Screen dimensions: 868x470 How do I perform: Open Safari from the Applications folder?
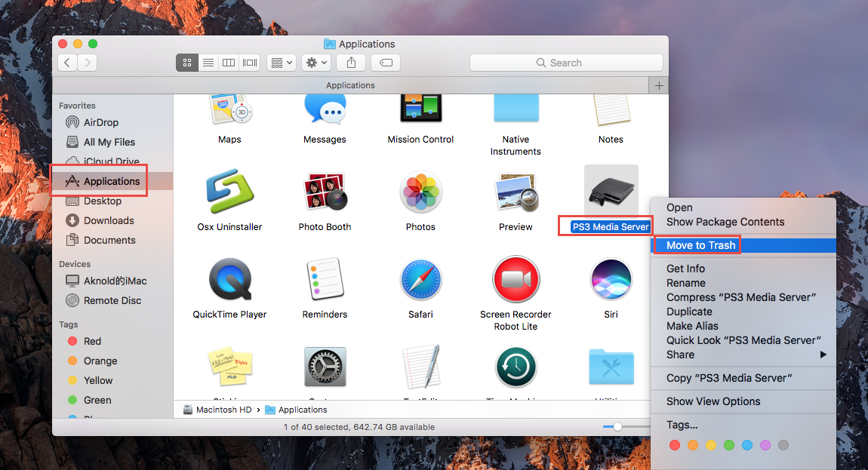coord(420,279)
